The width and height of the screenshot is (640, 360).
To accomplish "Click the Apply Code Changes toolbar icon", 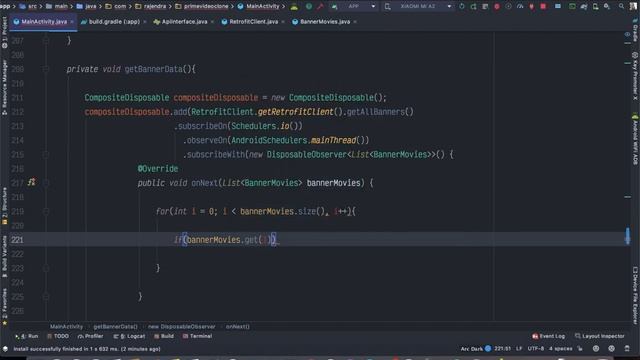I will pyautogui.click(x=484, y=6).
